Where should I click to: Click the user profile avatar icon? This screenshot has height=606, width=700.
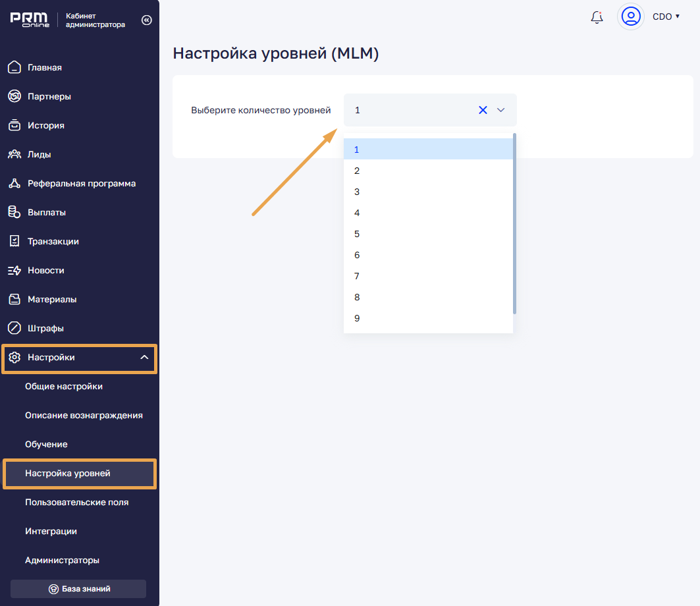click(x=630, y=16)
